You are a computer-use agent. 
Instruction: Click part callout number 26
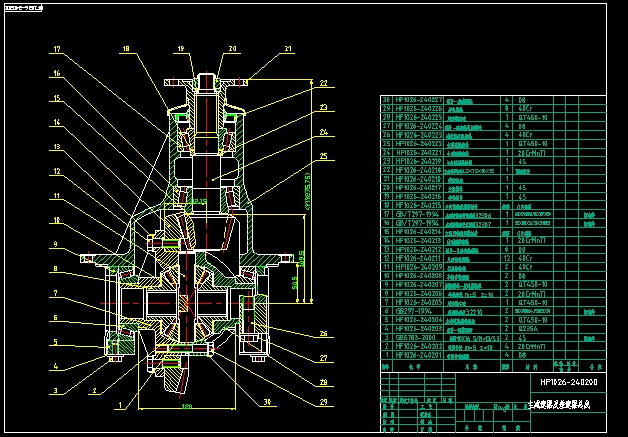coord(323,334)
